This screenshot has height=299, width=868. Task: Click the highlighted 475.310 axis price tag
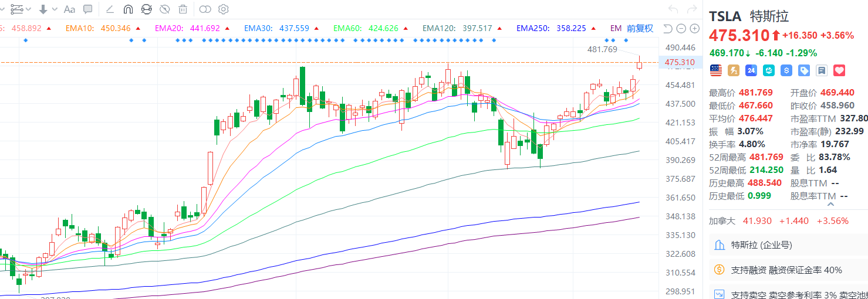680,62
